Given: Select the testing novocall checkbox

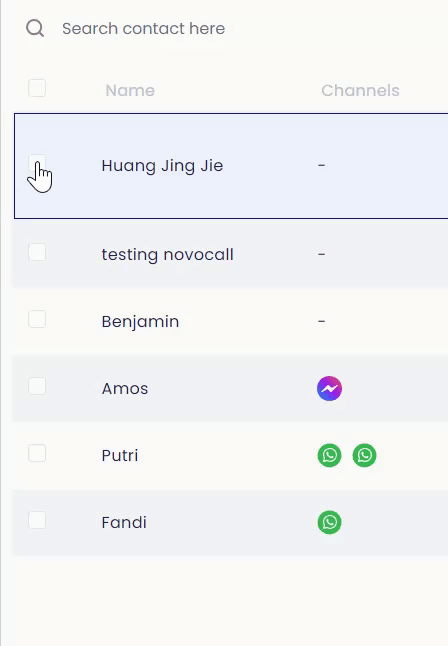Looking at the screenshot, I should click(37, 252).
